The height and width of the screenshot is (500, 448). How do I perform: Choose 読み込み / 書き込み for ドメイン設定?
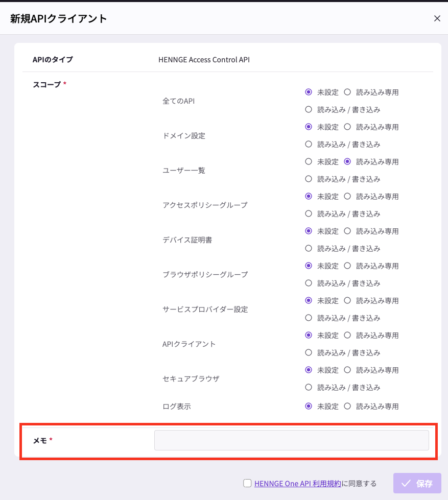pos(308,144)
